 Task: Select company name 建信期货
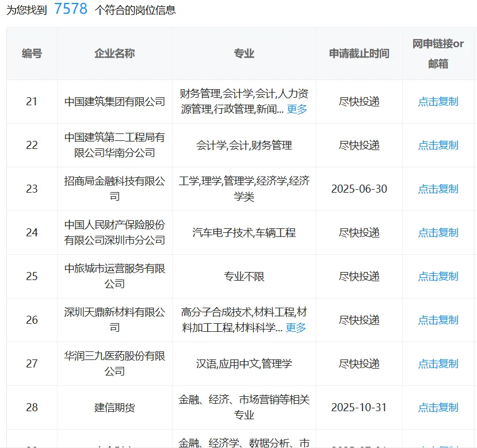pos(115,408)
